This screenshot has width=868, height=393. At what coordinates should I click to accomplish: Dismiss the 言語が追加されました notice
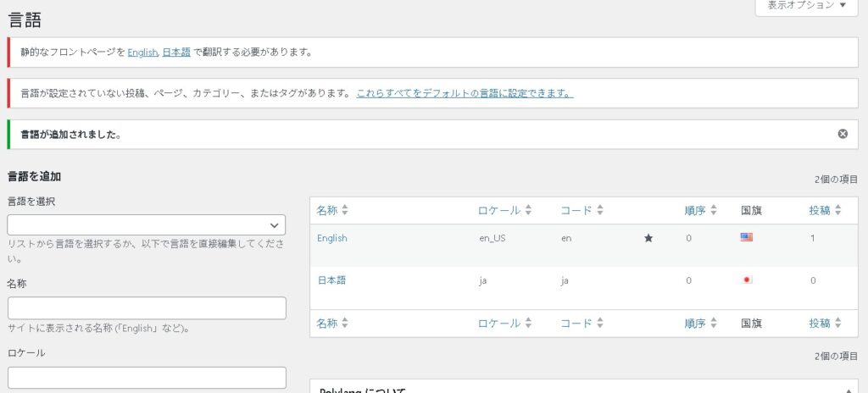point(843,134)
